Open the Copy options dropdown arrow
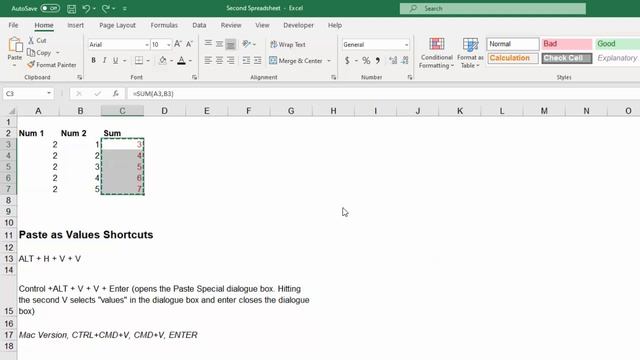This screenshot has width=640, height=360. pyautogui.click(x=58, y=53)
